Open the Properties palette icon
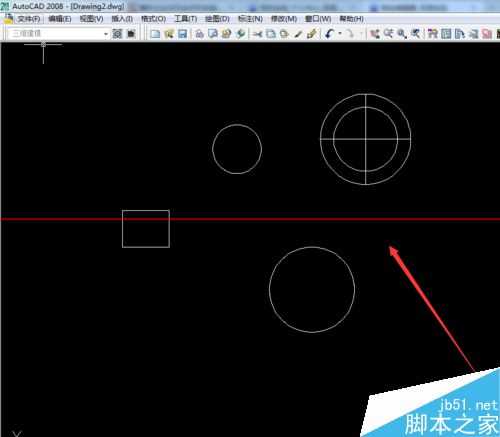500x437 pixels. coord(433,34)
